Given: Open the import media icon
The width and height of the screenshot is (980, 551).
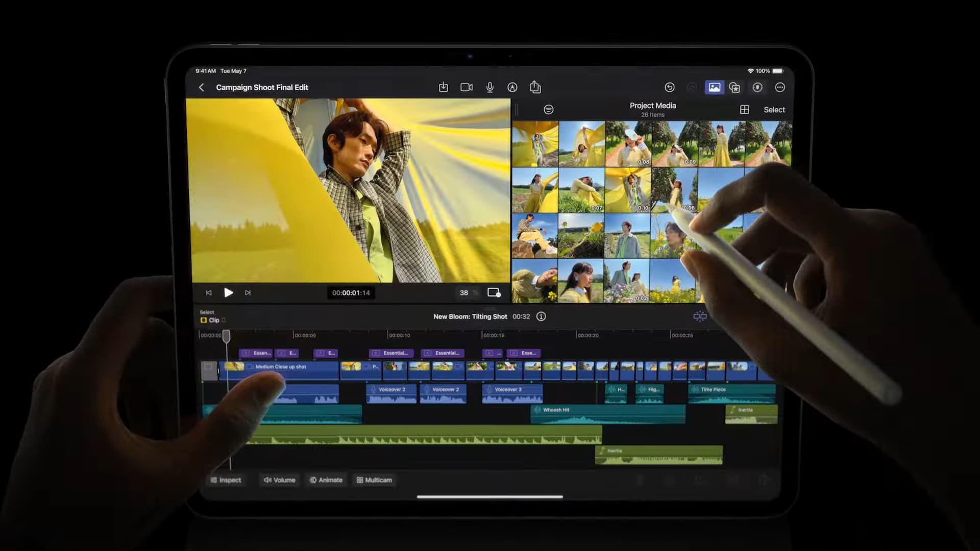Looking at the screenshot, I should point(443,87).
